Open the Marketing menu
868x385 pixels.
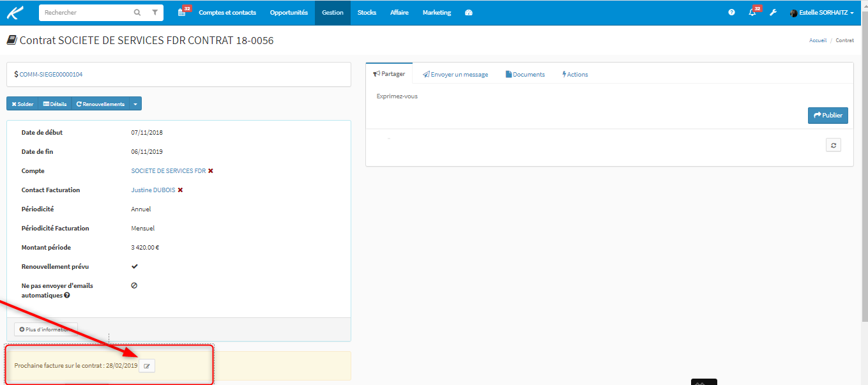pyautogui.click(x=437, y=13)
